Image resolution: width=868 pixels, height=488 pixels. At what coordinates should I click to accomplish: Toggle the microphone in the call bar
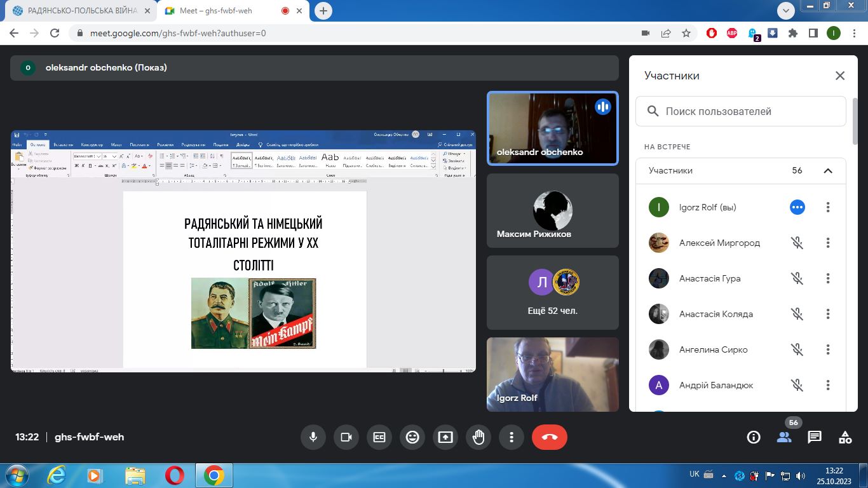pyautogui.click(x=313, y=437)
